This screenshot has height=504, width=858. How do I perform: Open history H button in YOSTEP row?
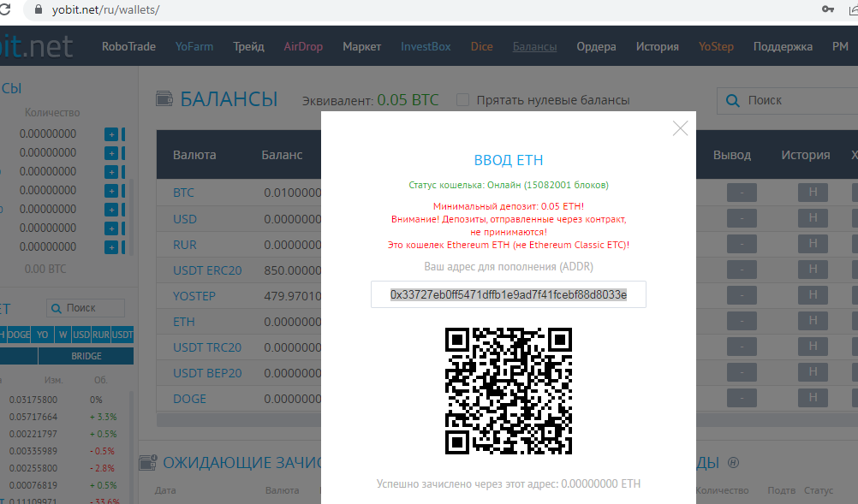[x=813, y=295]
